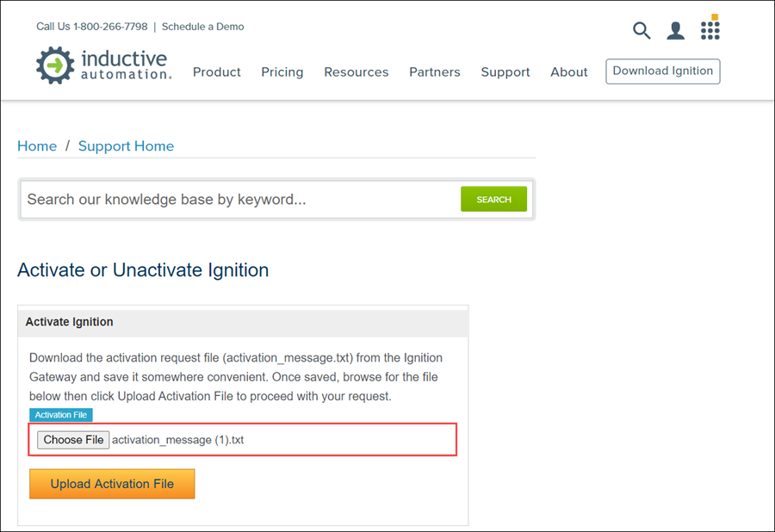Open the search magnifier icon

(x=641, y=31)
